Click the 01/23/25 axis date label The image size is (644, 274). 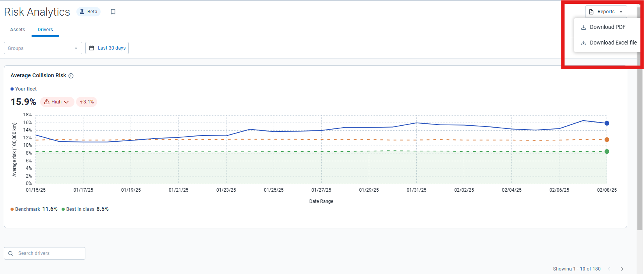(226, 190)
